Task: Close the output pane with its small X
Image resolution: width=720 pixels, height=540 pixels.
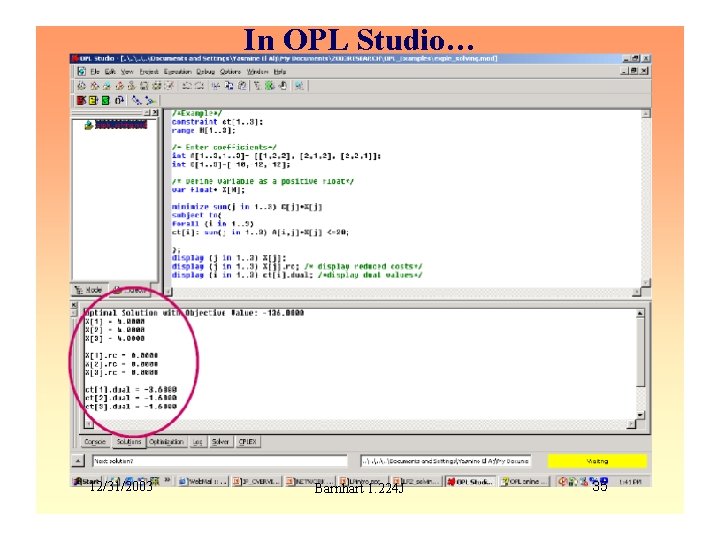Action: pos(74,305)
